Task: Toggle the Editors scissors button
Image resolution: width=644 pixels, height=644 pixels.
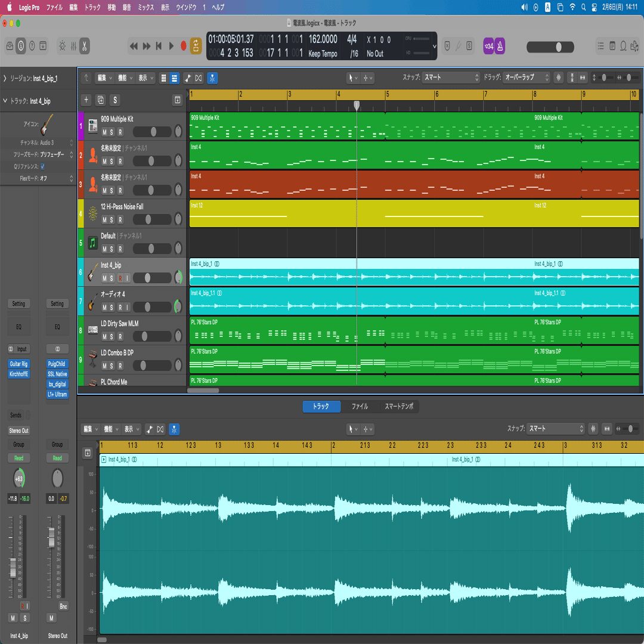Action: point(84,46)
